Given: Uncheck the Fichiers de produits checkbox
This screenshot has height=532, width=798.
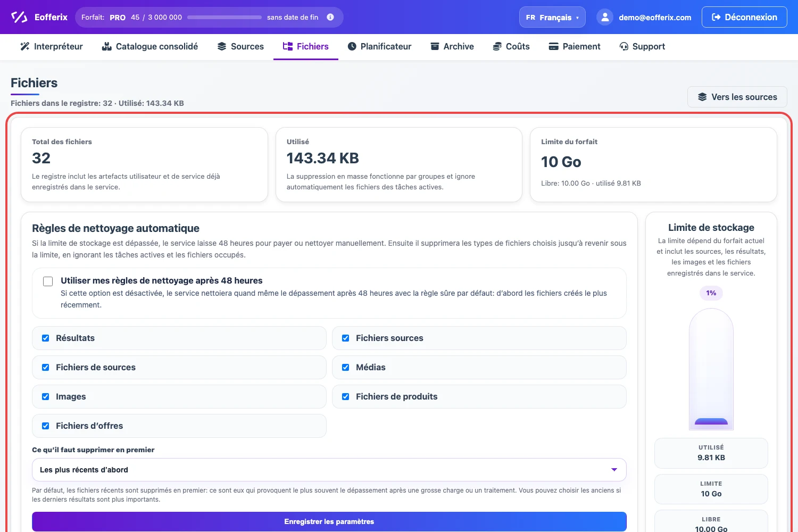Looking at the screenshot, I should pos(346,397).
